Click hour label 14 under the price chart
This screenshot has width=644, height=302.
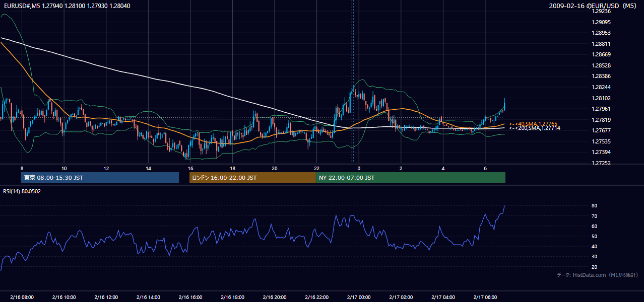click(148, 168)
